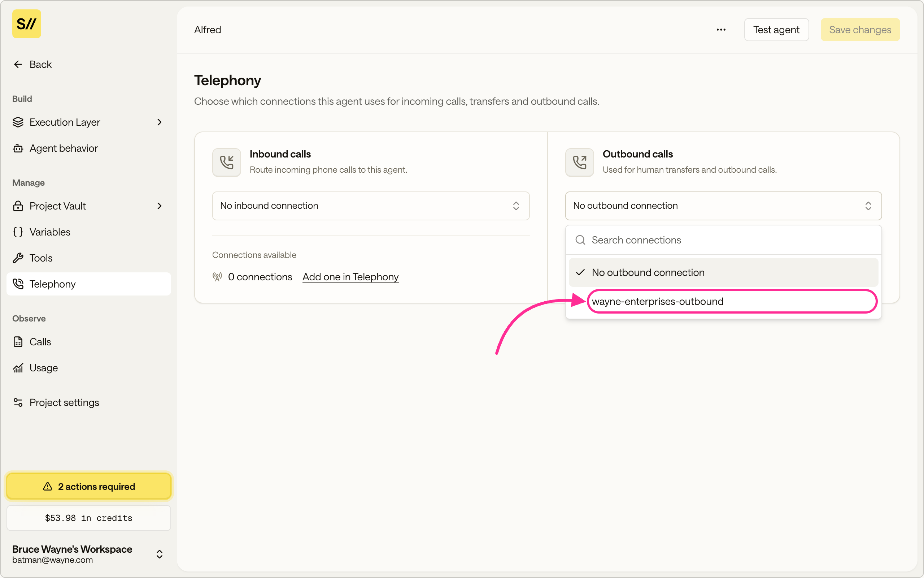Go back using the Back arrow

18,64
